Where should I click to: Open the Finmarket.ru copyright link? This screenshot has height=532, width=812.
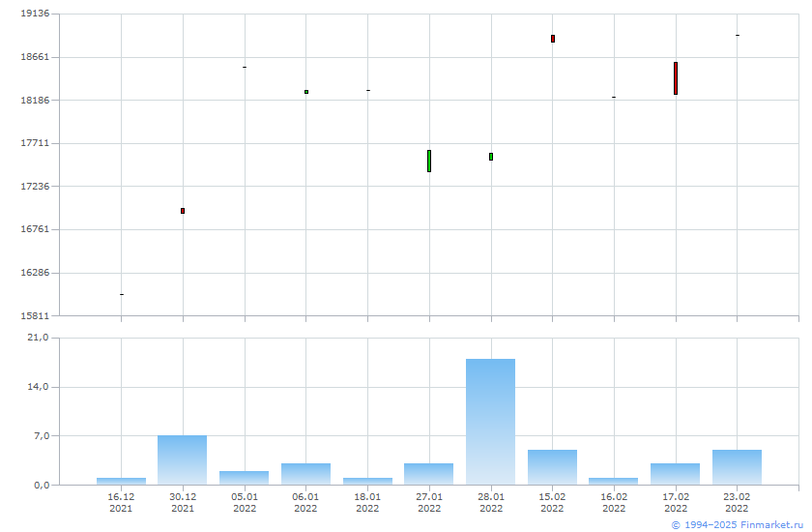point(738,525)
